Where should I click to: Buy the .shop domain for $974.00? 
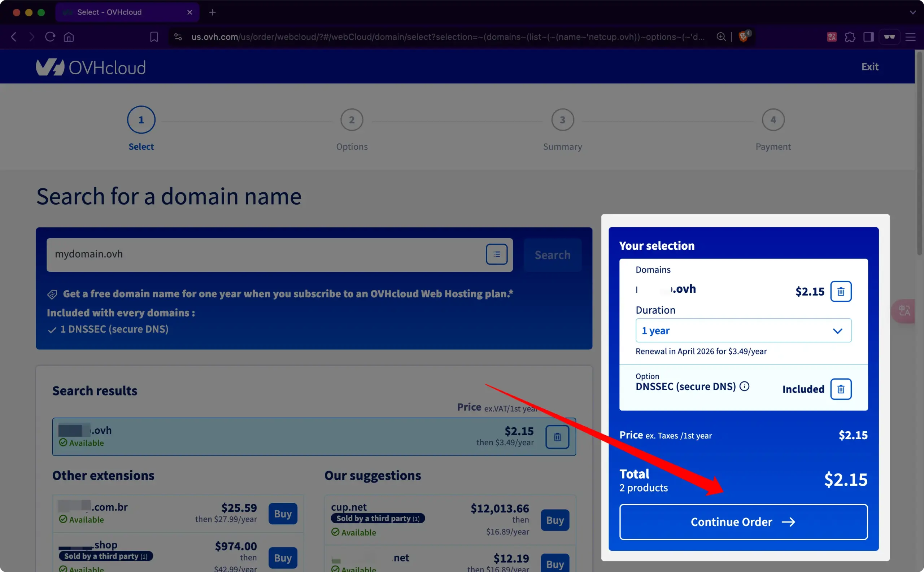click(283, 558)
